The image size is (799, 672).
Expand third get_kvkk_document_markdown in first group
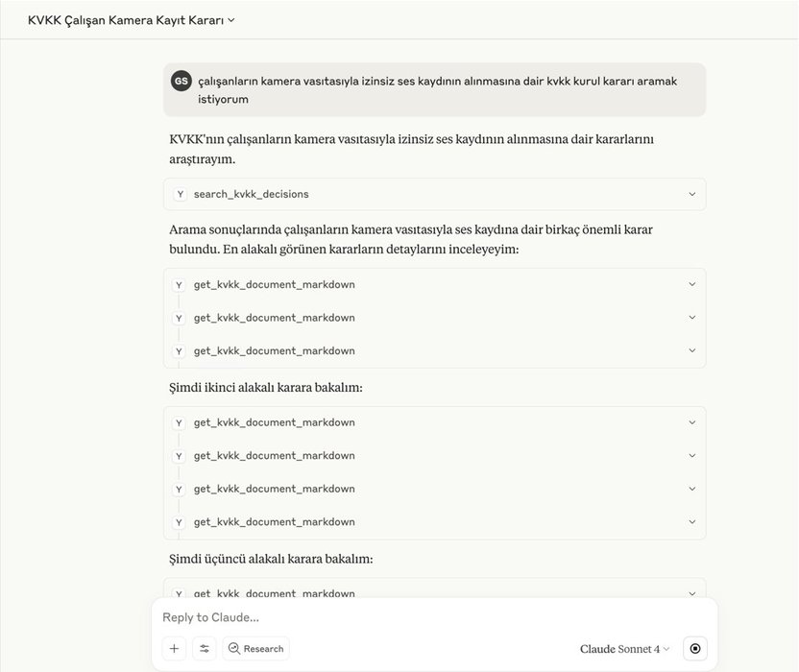[435, 351]
